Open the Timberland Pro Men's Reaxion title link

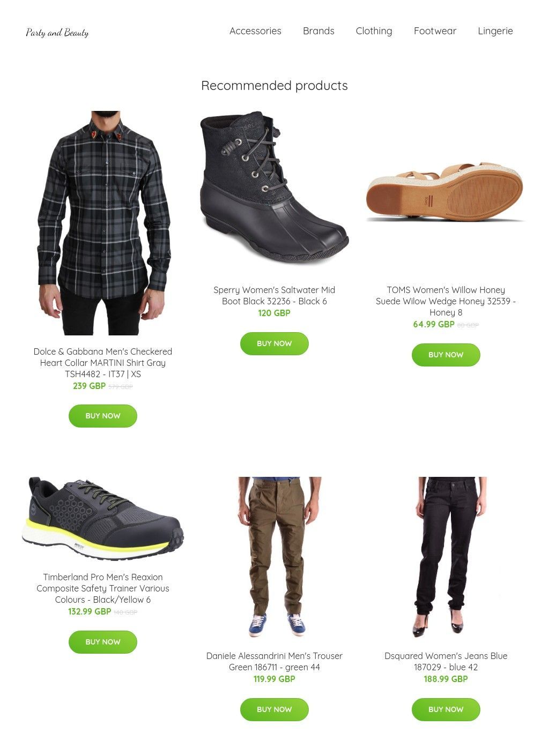click(103, 588)
